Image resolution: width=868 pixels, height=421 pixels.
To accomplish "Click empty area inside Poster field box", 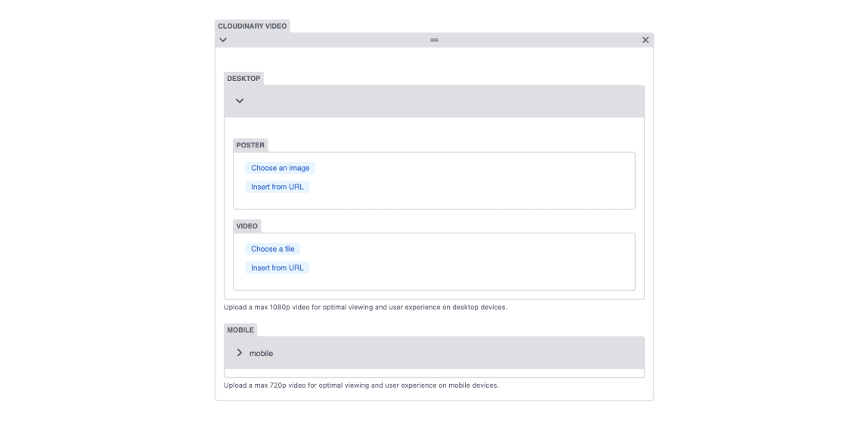I will coord(470,181).
